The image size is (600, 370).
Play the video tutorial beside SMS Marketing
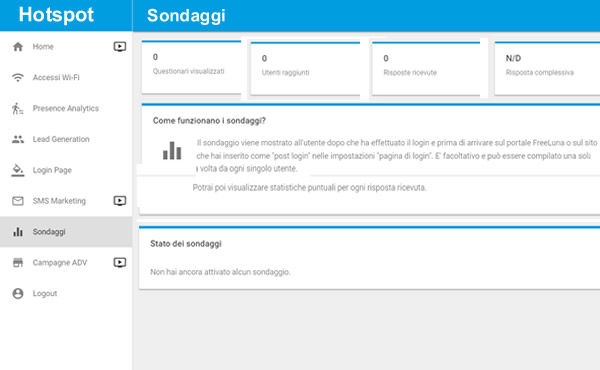(120, 201)
